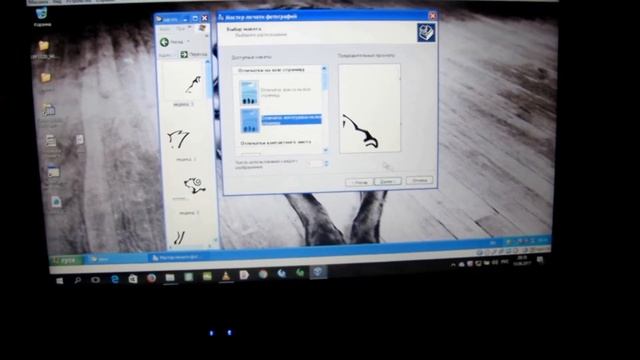Viewport: 640px width, 360px height.
Task: Click the printer wizard icon in dialog header
Action: point(426,33)
